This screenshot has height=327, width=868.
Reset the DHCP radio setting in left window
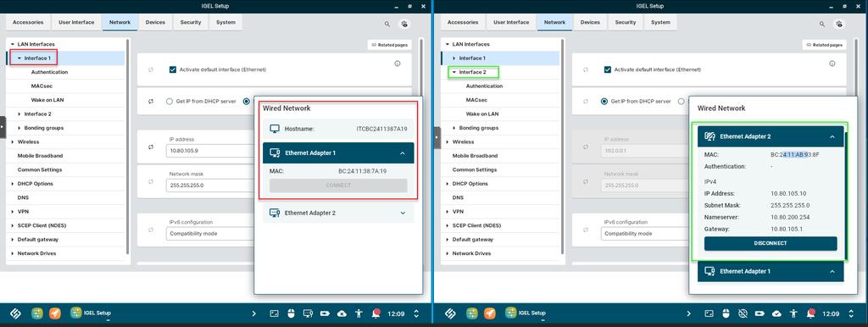[x=151, y=102]
